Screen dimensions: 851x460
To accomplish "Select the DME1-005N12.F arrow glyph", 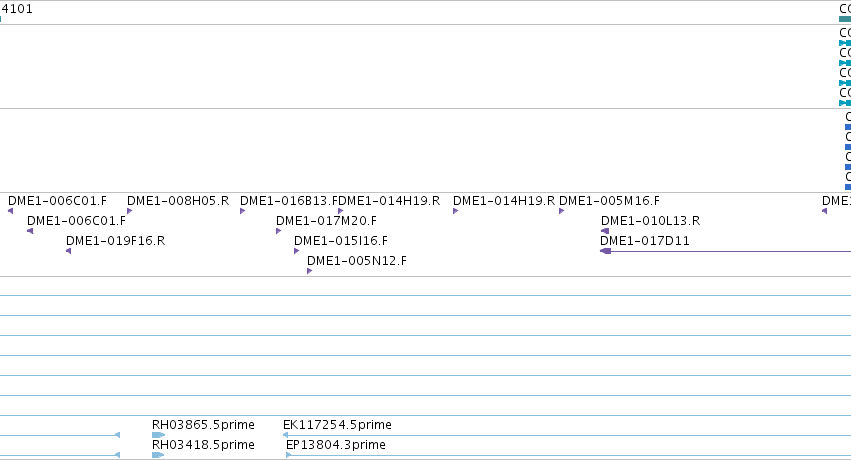I will [x=309, y=271].
